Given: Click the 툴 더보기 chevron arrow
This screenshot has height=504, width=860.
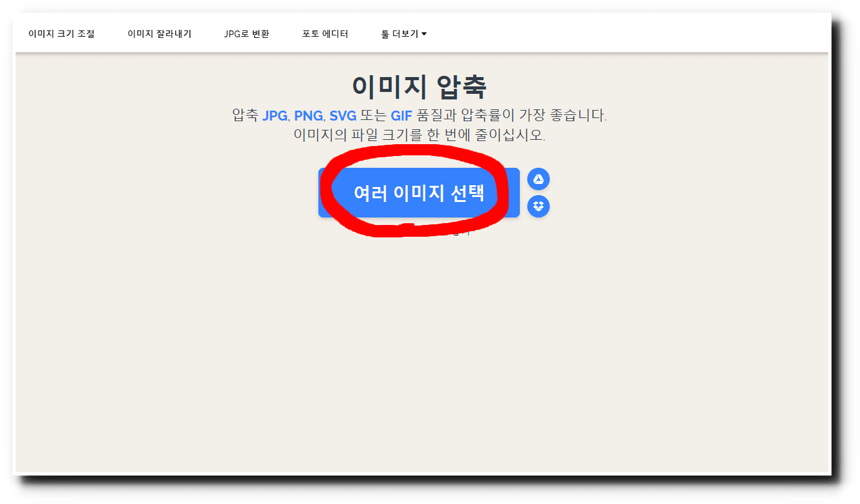Looking at the screenshot, I should pyautogui.click(x=423, y=35).
